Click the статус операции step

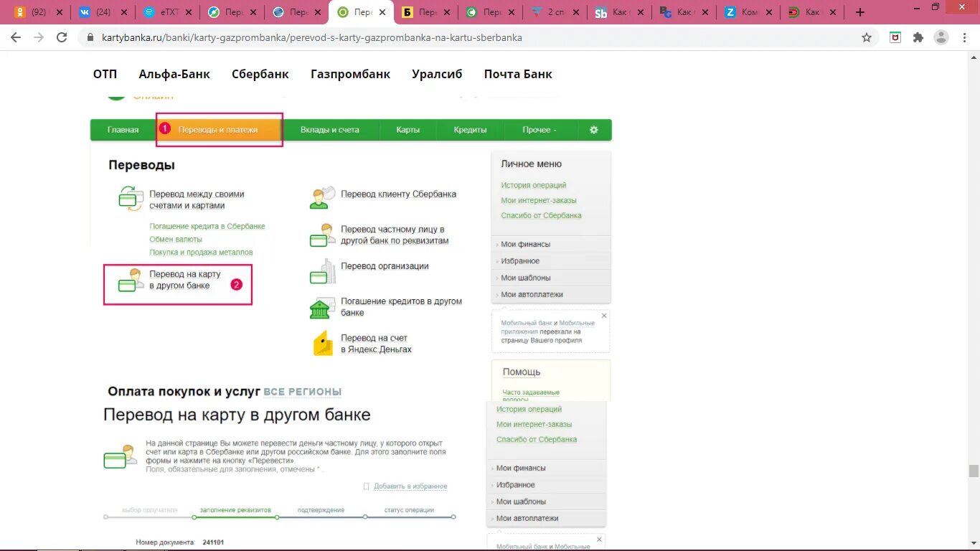click(x=408, y=510)
